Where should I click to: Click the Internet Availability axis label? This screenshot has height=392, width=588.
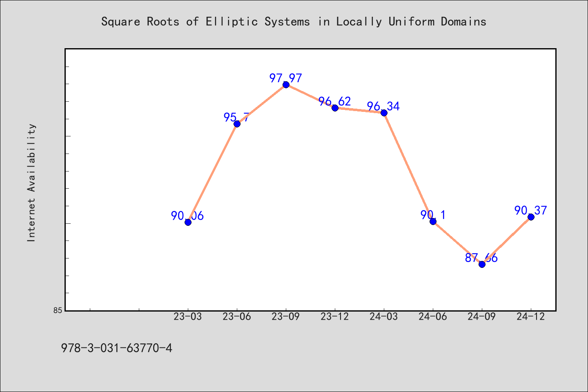[x=31, y=183]
